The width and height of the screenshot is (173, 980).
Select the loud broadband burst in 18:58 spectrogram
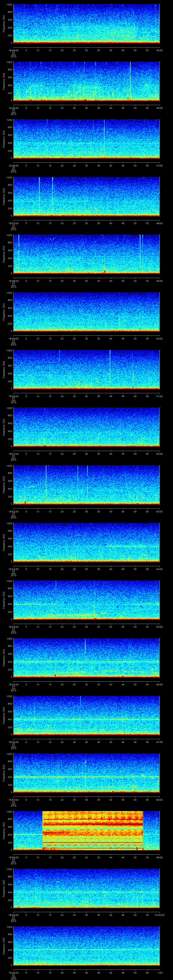pyautogui.click(x=92, y=830)
